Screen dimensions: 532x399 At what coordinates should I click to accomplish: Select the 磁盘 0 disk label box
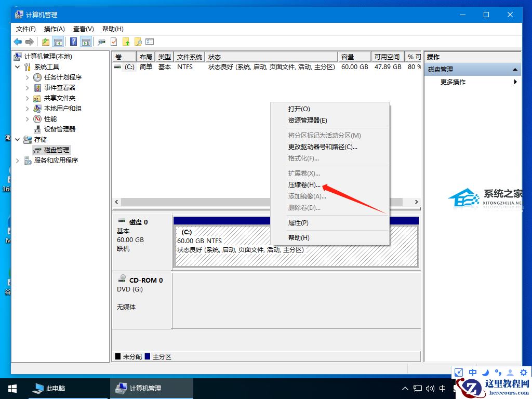click(x=142, y=242)
